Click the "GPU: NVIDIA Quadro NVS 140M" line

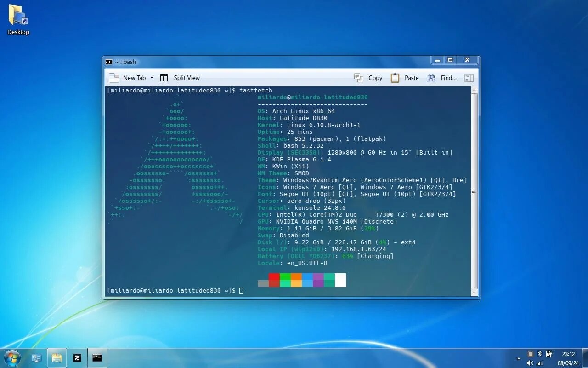click(328, 221)
